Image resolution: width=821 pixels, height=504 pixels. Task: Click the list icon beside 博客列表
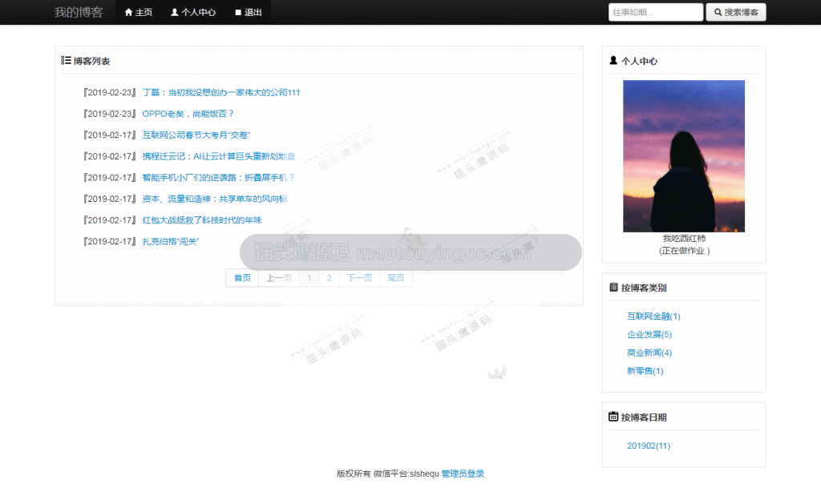pos(66,61)
